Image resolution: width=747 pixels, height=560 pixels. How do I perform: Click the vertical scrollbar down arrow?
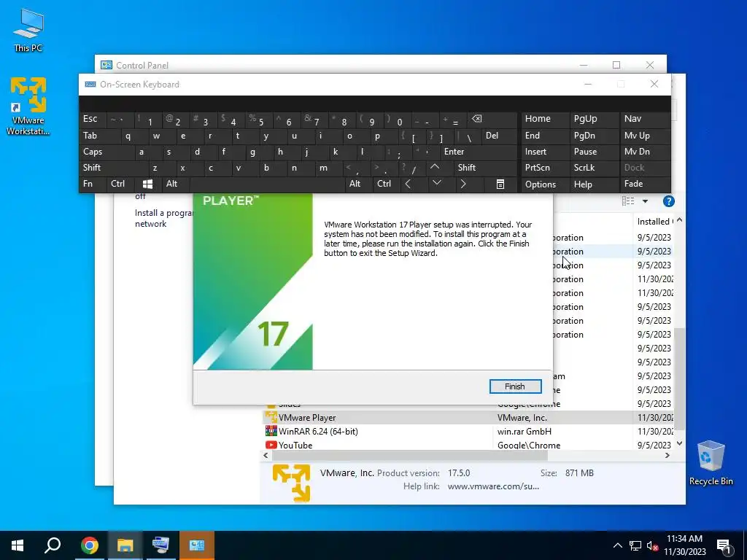680,443
